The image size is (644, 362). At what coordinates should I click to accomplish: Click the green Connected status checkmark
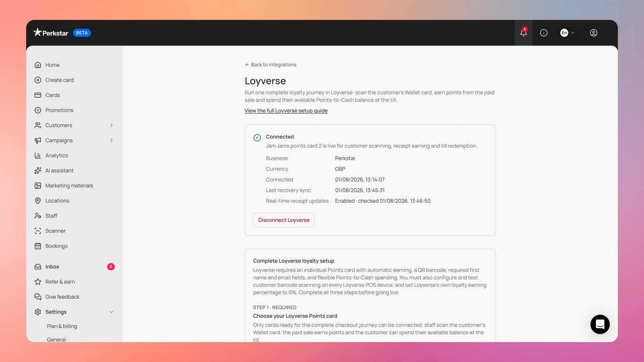click(x=257, y=138)
